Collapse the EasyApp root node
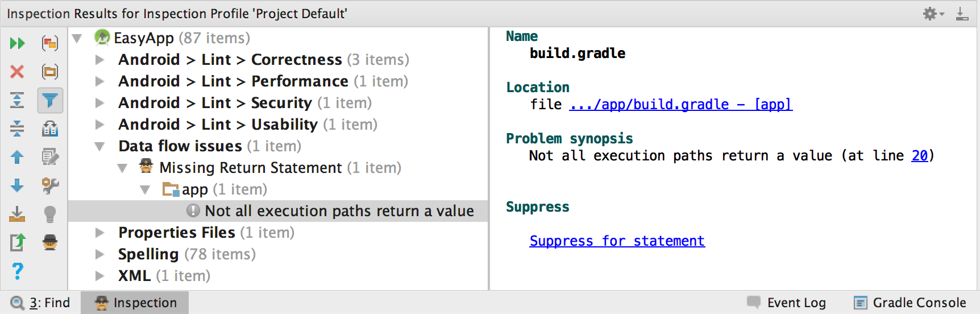 click(x=77, y=38)
